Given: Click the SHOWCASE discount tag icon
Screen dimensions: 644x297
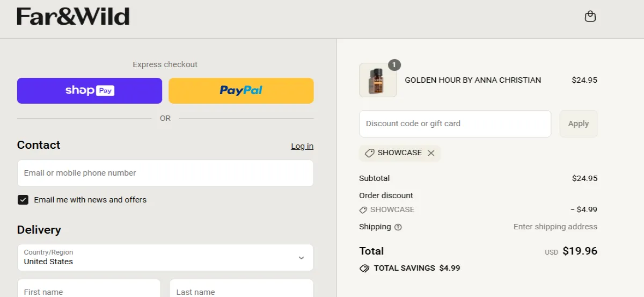Looking at the screenshot, I should (x=369, y=153).
